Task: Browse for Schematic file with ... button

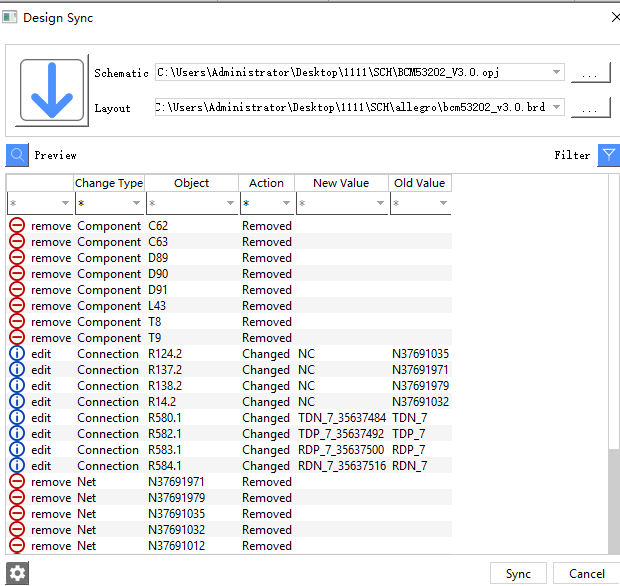Action: pyautogui.click(x=590, y=72)
